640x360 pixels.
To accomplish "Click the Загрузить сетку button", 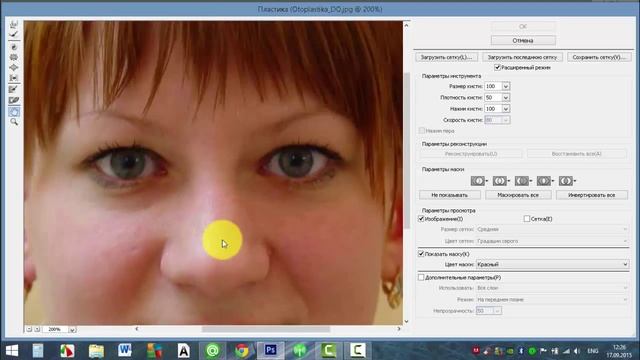I will pos(446,57).
